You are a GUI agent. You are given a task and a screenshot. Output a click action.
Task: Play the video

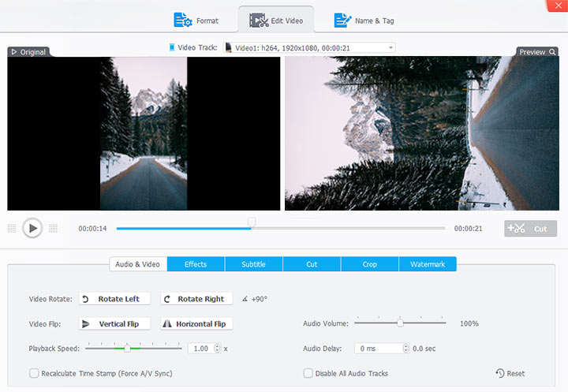point(32,228)
